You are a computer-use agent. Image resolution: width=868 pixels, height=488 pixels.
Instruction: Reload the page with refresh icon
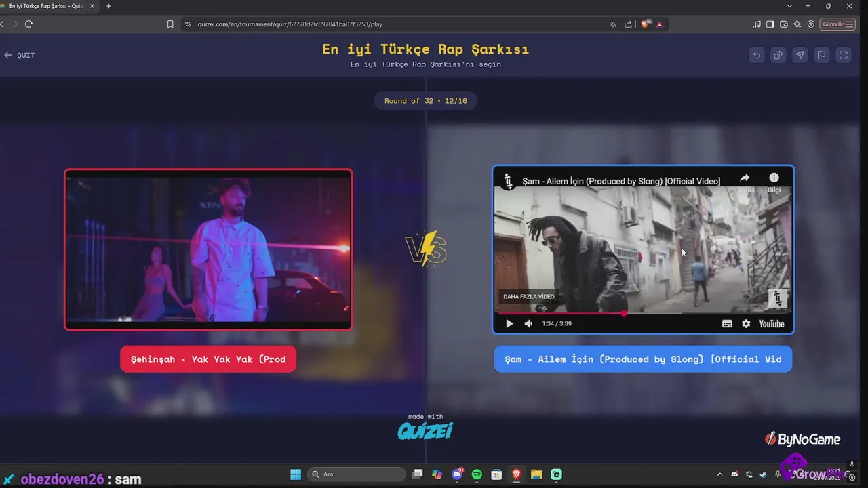28,24
